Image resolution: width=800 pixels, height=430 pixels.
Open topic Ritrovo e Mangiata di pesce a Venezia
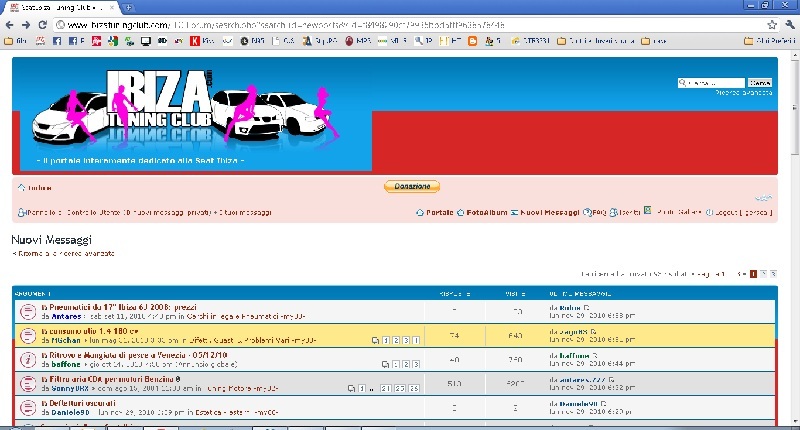(138, 355)
